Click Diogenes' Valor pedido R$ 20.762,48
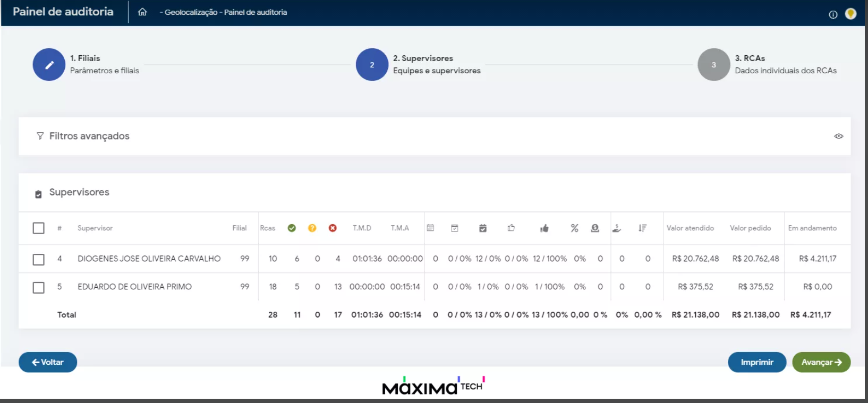The image size is (868, 403). [x=755, y=259]
